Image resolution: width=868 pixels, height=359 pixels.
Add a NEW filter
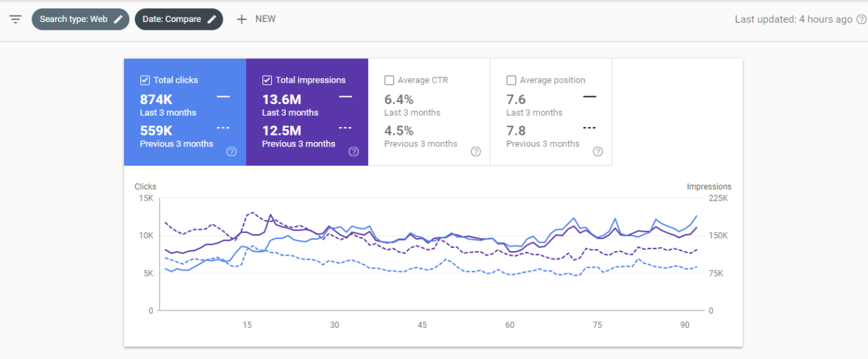(256, 19)
